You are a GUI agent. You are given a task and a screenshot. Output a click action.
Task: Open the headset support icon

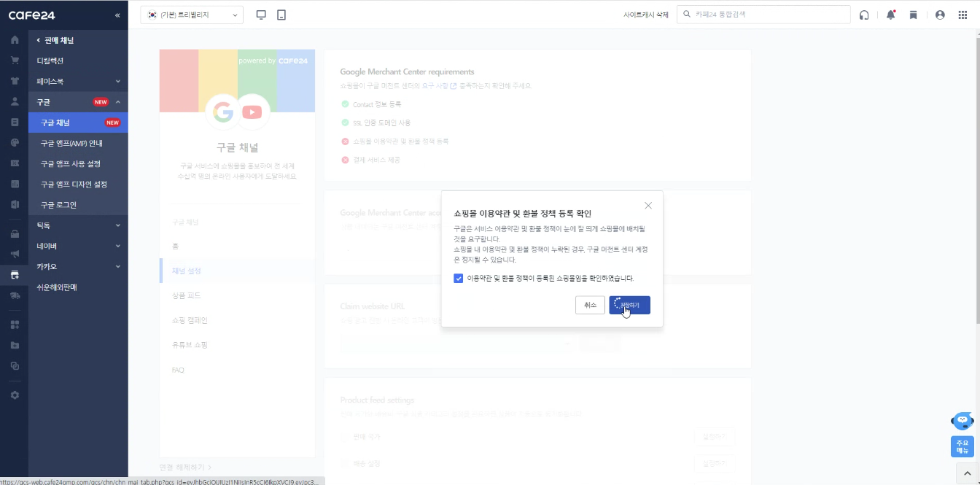tap(864, 15)
